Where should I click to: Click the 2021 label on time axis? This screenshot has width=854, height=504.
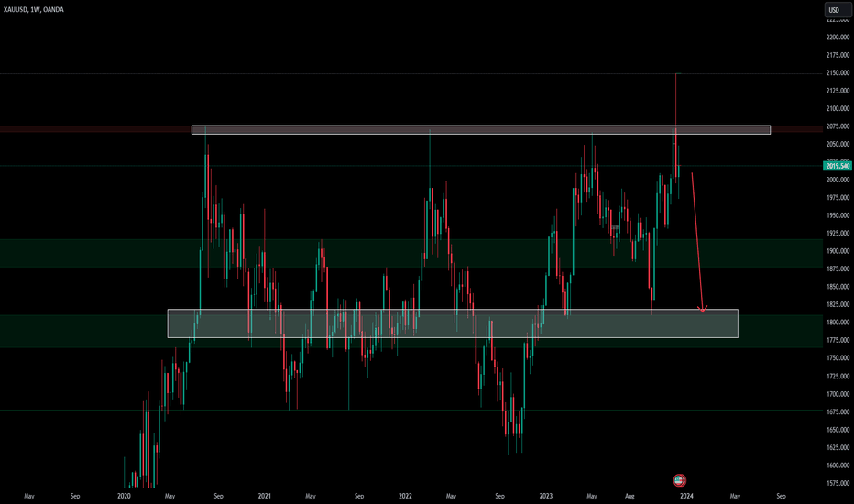point(264,496)
